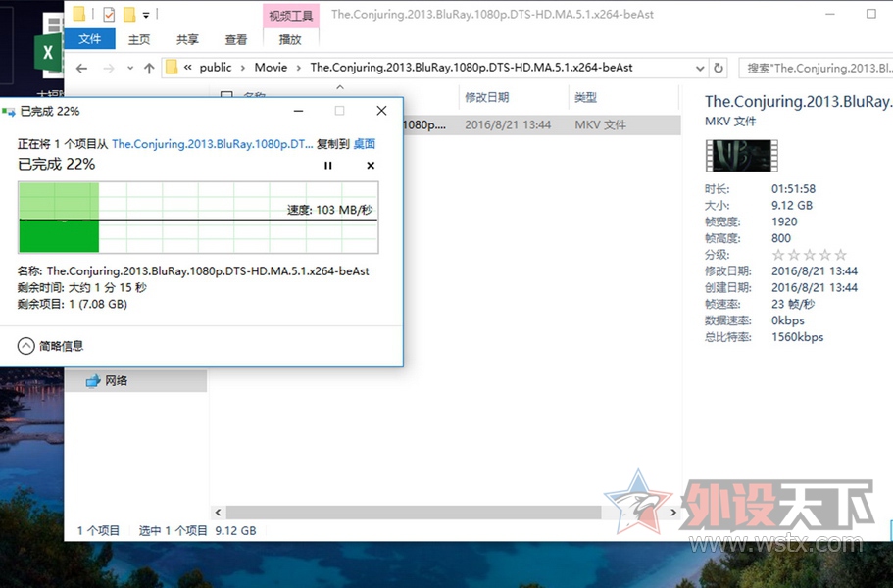The width and height of the screenshot is (893, 588).
Task: Click the horizontal scrollbar right arrow
Action: pos(673,513)
